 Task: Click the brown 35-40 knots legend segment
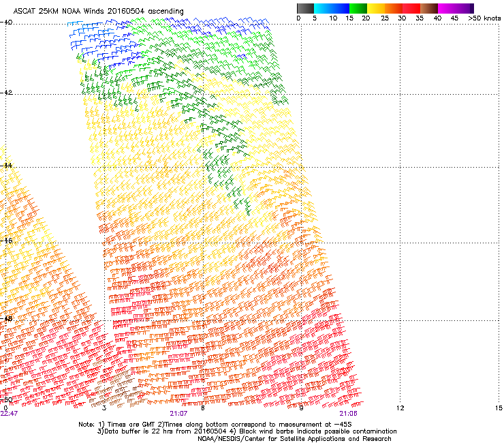429,8
